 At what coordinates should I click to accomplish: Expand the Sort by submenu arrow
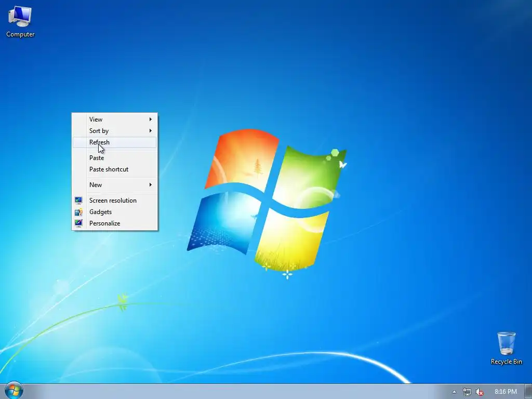[x=150, y=130]
